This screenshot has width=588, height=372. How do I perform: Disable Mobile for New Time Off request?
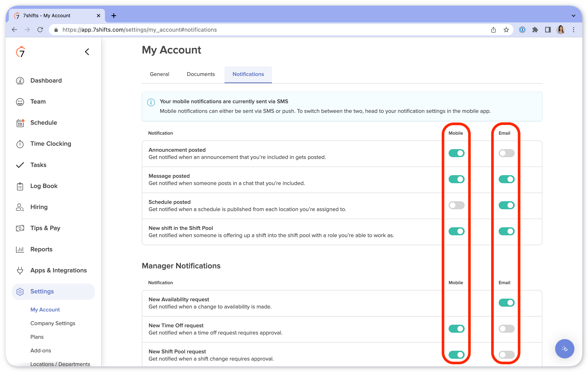(x=456, y=329)
